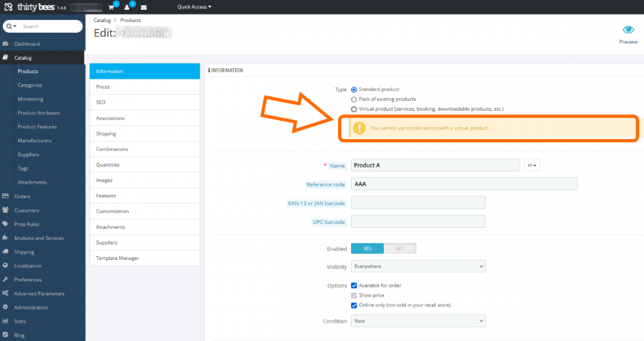Select the Virtual product radio button
644x341 pixels.
[354, 109]
